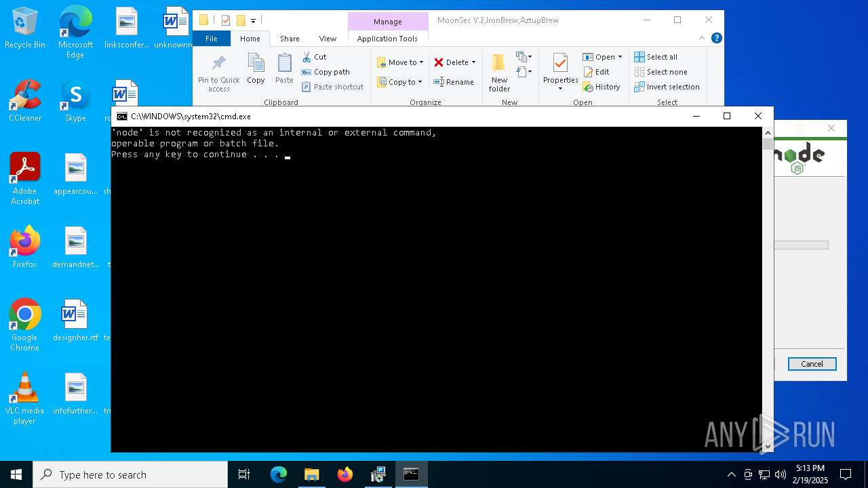Launch Firefox desktop shortcut
This screenshot has height=488, width=868.
click(x=25, y=247)
